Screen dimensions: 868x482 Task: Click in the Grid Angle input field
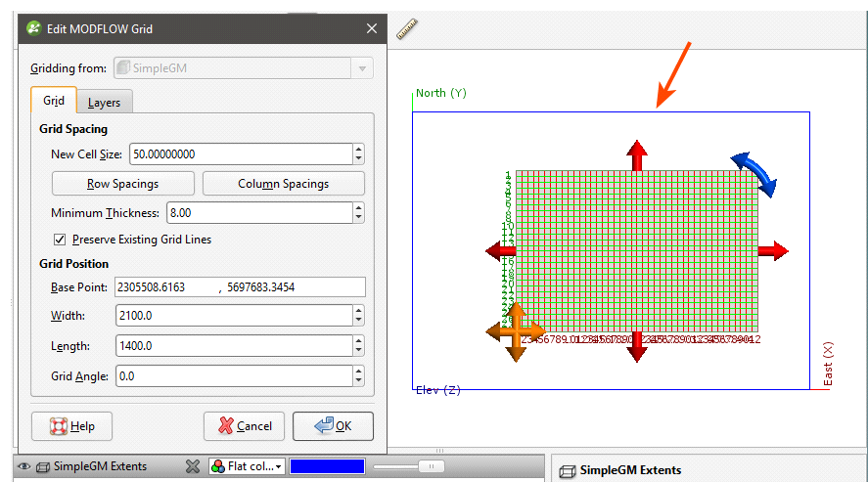point(232,375)
